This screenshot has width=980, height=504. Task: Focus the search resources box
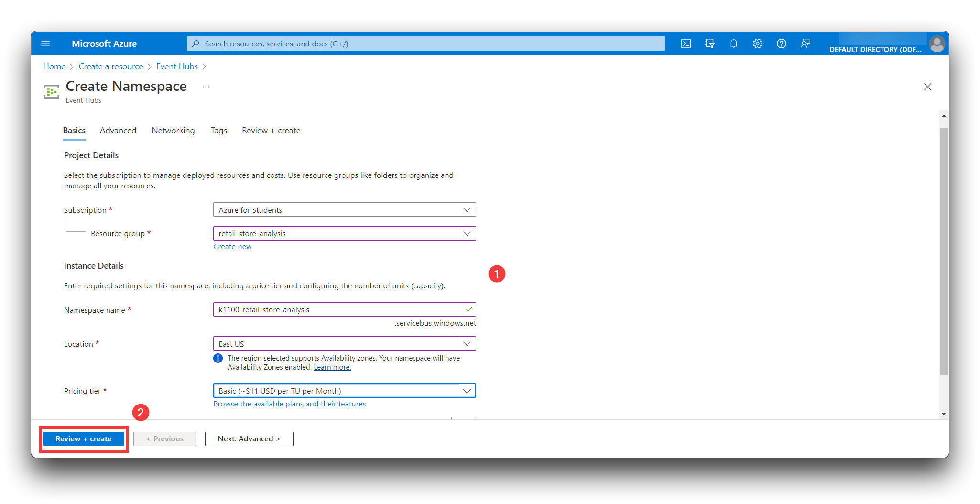[425, 44]
